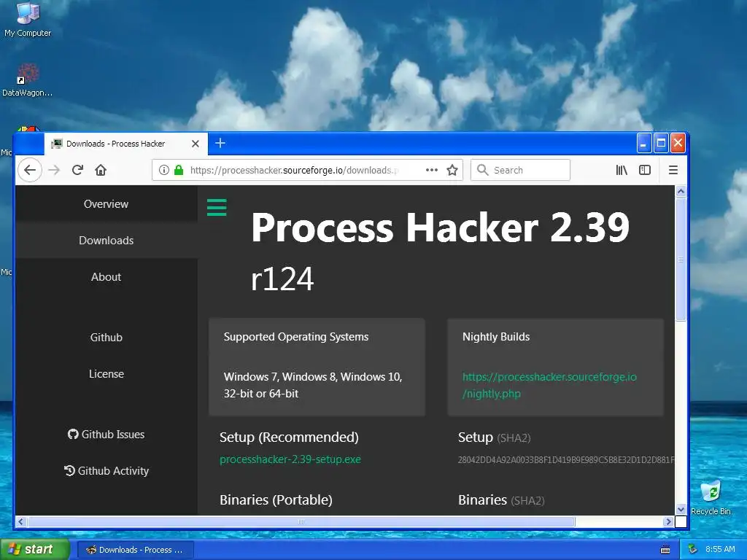Viewport: 747px width, 560px height.
Task: Open the Downloads sidebar item
Action: pyautogui.click(x=106, y=241)
